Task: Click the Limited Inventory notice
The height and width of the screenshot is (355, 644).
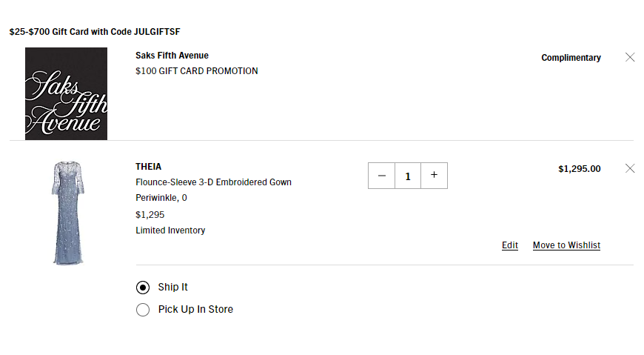Action: click(x=170, y=230)
